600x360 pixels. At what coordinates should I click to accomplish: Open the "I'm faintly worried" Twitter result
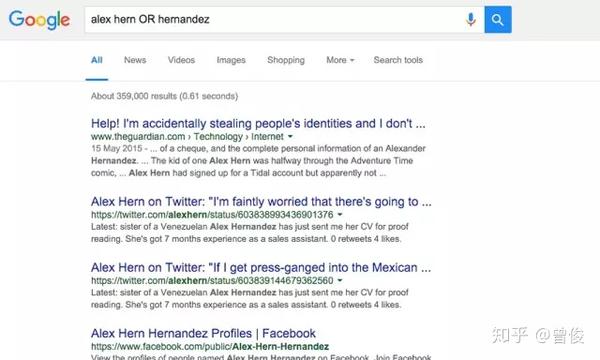click(261, 202)
